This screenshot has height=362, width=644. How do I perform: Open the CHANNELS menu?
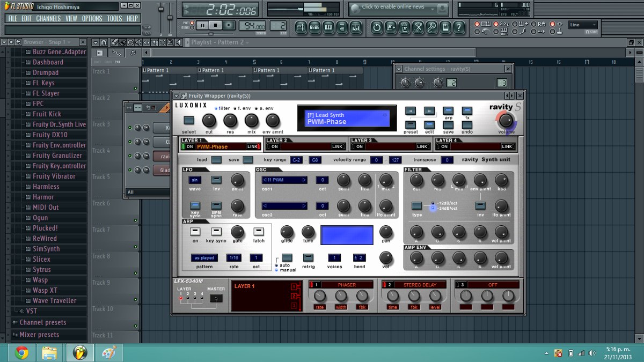pyautogui.click(x=48, y=18)
